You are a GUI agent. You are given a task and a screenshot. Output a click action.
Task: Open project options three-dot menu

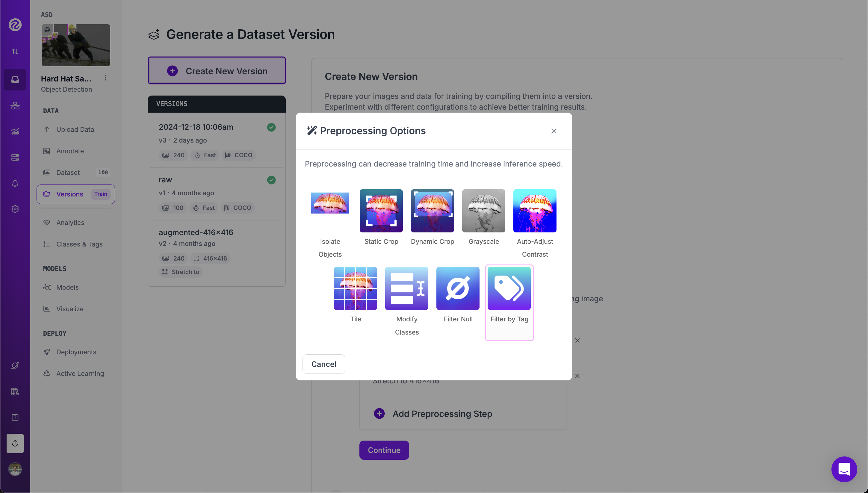(105, 78)
